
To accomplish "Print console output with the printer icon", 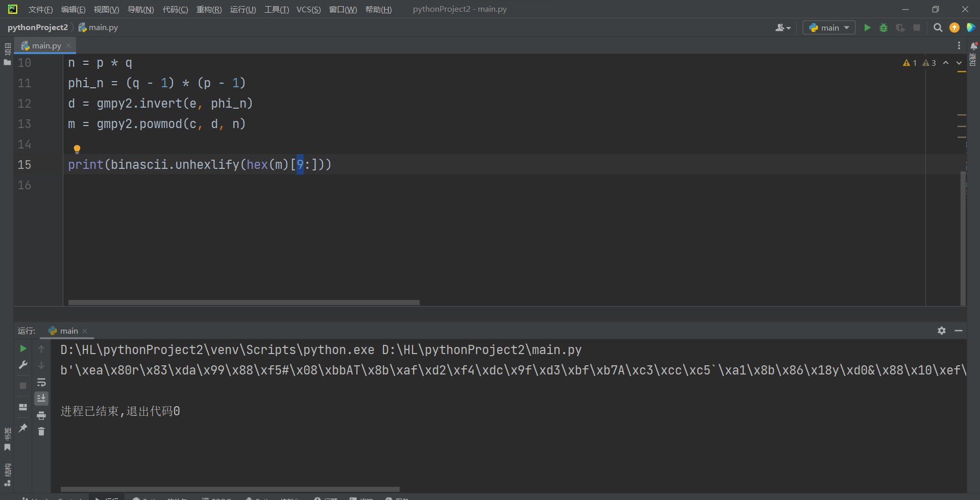I will pyautogui.click(x=41, y=415).
